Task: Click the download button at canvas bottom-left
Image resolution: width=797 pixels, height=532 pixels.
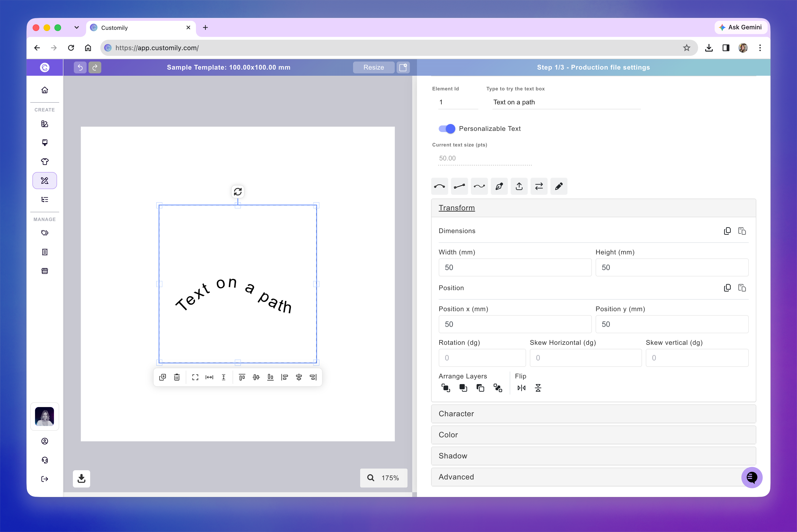Action: coord(81,479)
